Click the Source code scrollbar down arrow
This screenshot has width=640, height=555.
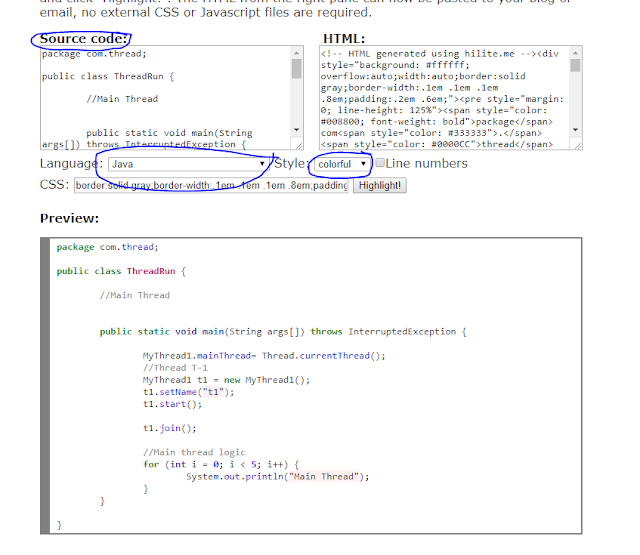click(x=296, y=130)
